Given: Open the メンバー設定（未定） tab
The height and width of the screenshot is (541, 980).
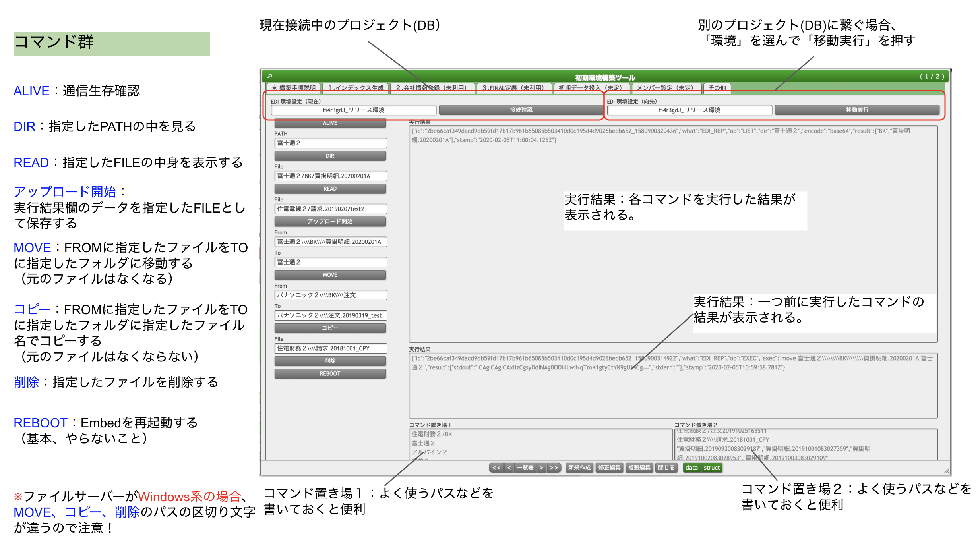Looking at the screenshot, I should tap(666, 88).
